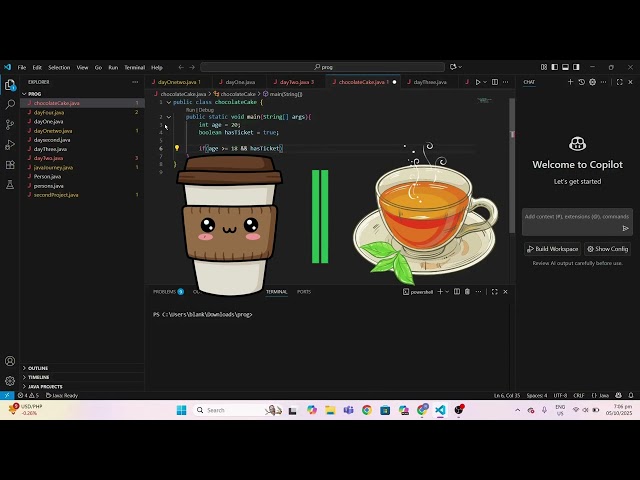
Task: Open the Manage gear in activity bar
Action: (x=10, y=381)
